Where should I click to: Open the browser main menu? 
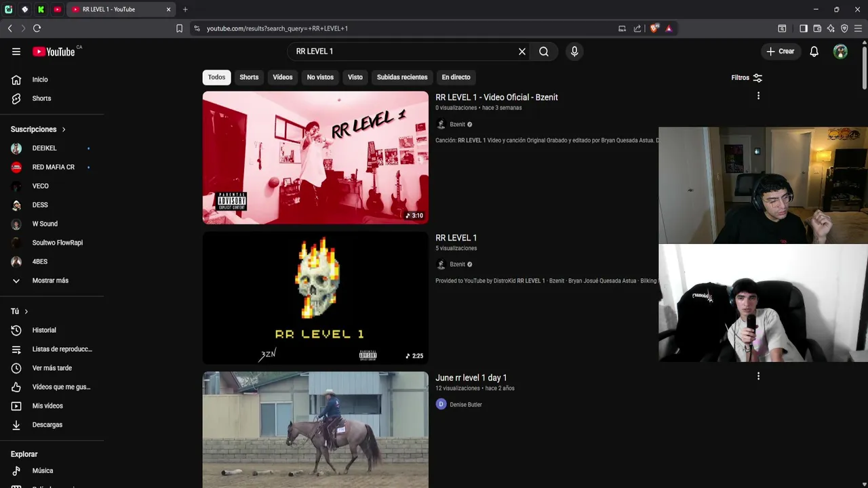point(858,28)
